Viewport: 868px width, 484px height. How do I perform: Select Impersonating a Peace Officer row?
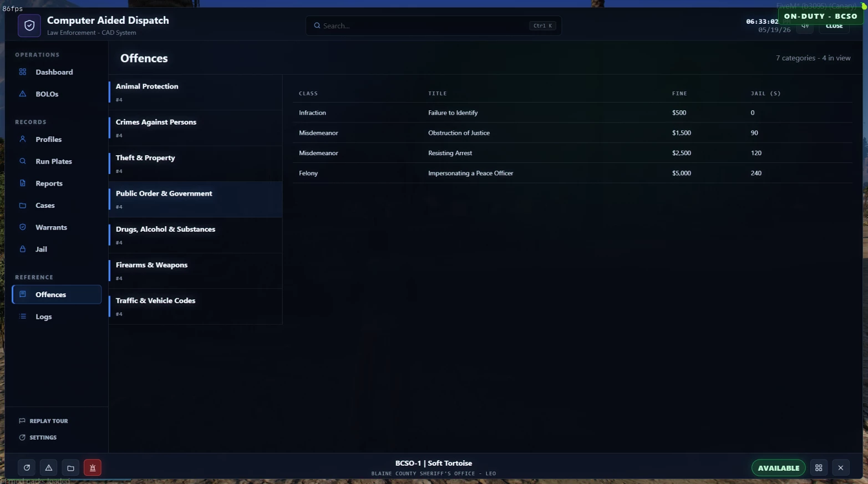pyautogui.click(x=572, y=173)
